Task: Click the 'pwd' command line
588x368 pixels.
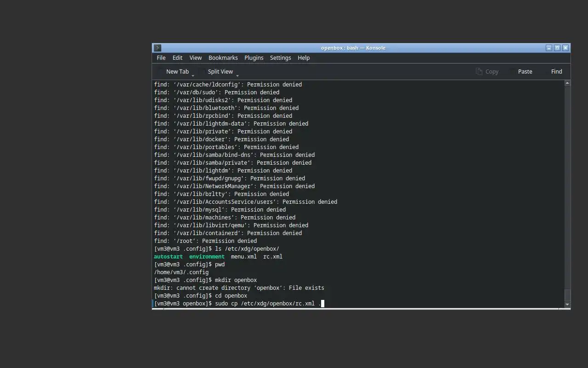Action: 189,264
